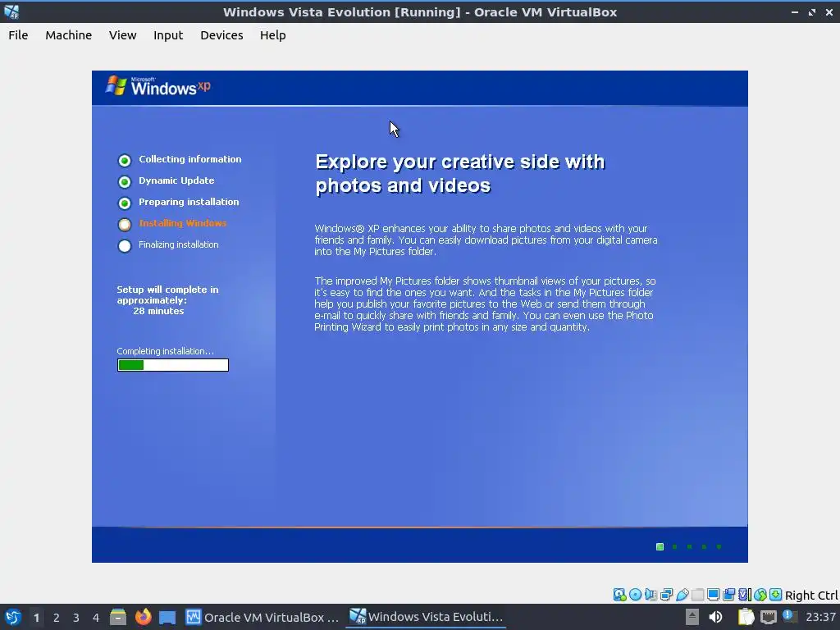This screenshot has width=840, height=630.
Task: Click the display status icon
Action: [713, 595]
